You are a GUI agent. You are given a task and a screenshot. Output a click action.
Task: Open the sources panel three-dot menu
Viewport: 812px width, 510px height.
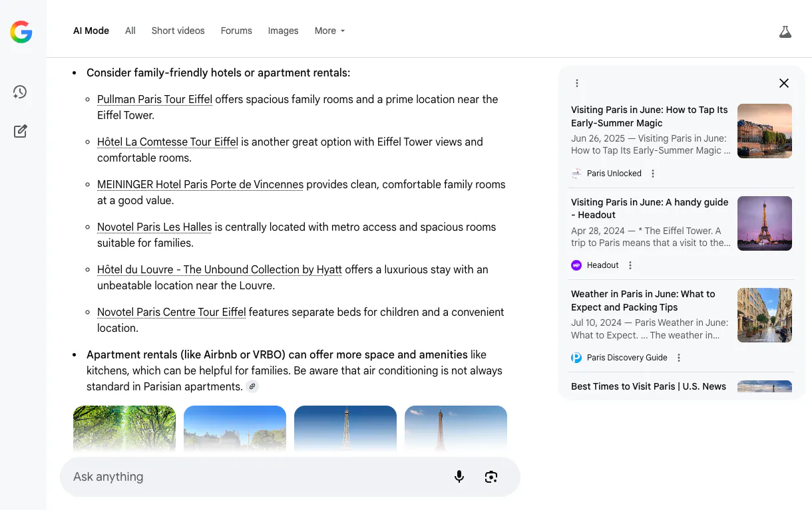pyautogui.click(x=577, y=83)
